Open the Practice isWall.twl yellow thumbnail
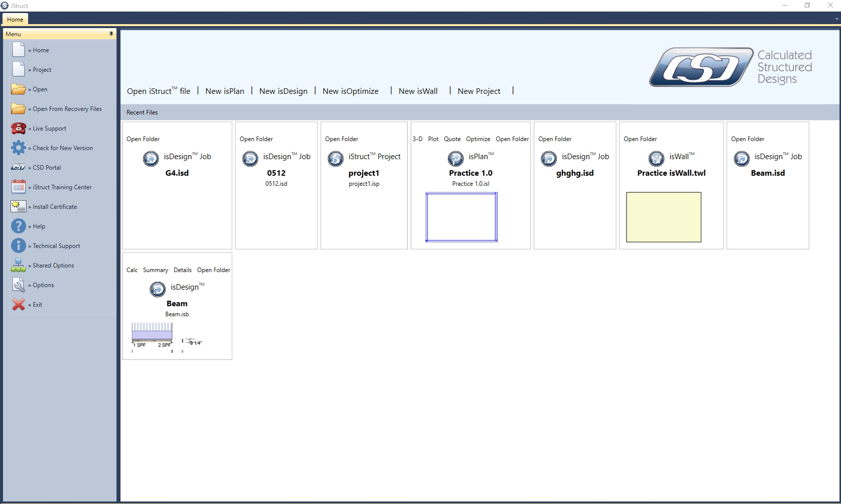Viewport: 841px width, 504px height. click(x=663, y=217)
